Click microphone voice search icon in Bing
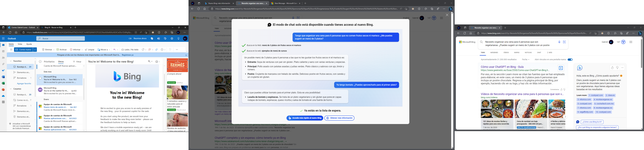This screenshot has height=150, width=644. pyautogui.click(x=559, y=42)
